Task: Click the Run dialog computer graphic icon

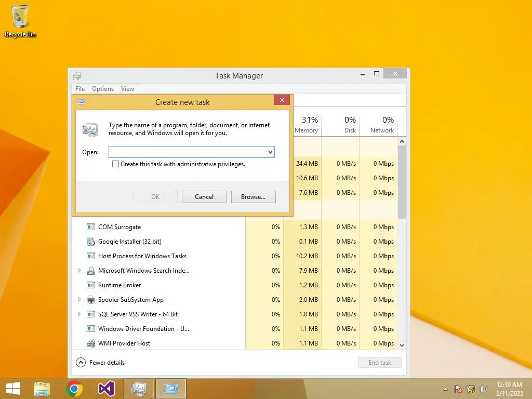Action: point(90,129)
